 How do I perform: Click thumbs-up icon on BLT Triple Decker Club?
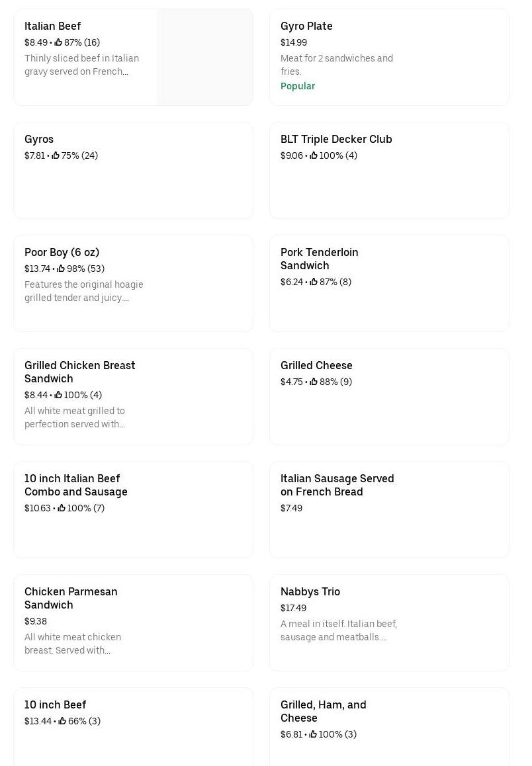tap(314, 155)
